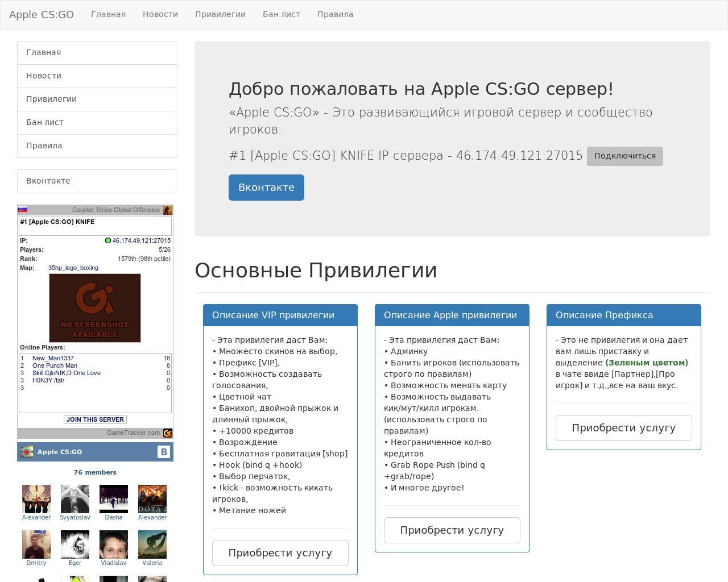Click the Counter Strike Global Offensive header text
Viewport: 728px width, 582px height.
pyautogui.click(x=116, y=210)
